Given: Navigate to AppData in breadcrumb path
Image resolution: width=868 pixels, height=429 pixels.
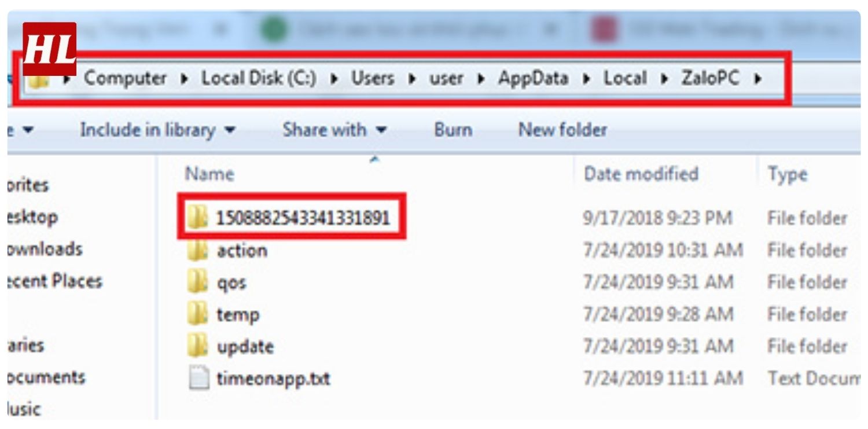Looking at the screenshot, I should pos(532,78).
